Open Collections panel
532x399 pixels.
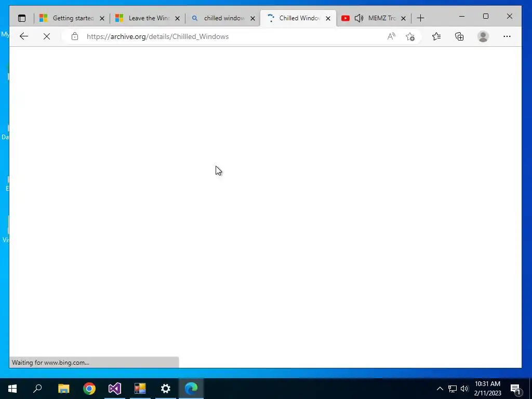pos(459,36)
